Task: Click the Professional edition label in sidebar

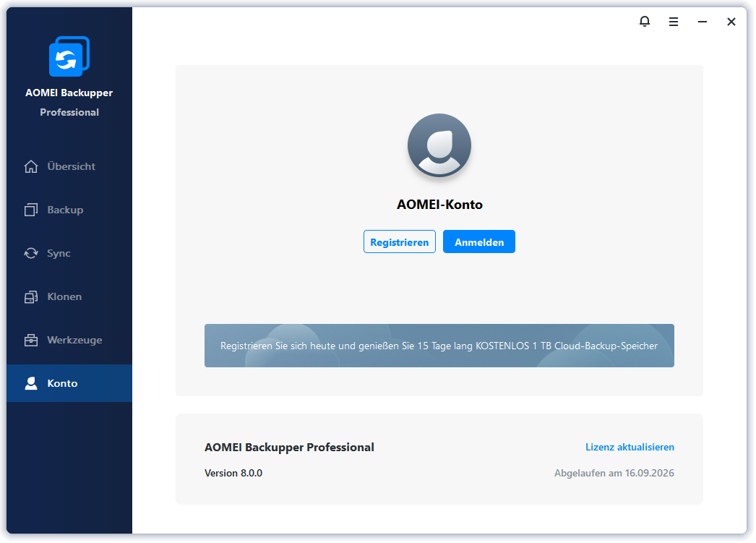Action: pyautogui.click(x=69, y=112)
